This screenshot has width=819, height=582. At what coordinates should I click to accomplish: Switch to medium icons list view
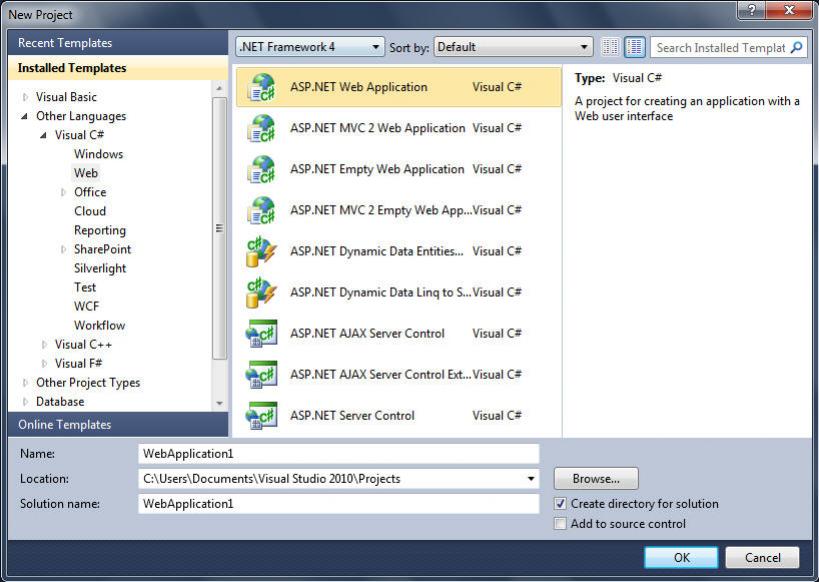tap(635, 47)
